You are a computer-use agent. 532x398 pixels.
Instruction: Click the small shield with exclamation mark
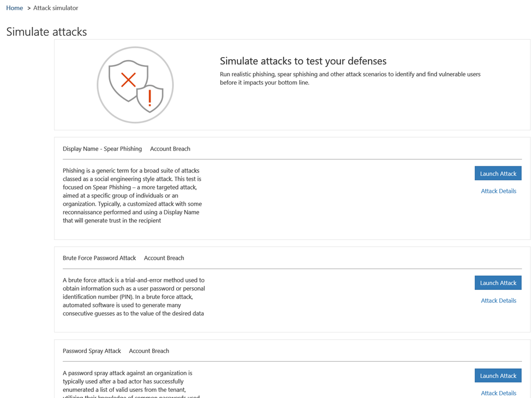tap(150, 98)
